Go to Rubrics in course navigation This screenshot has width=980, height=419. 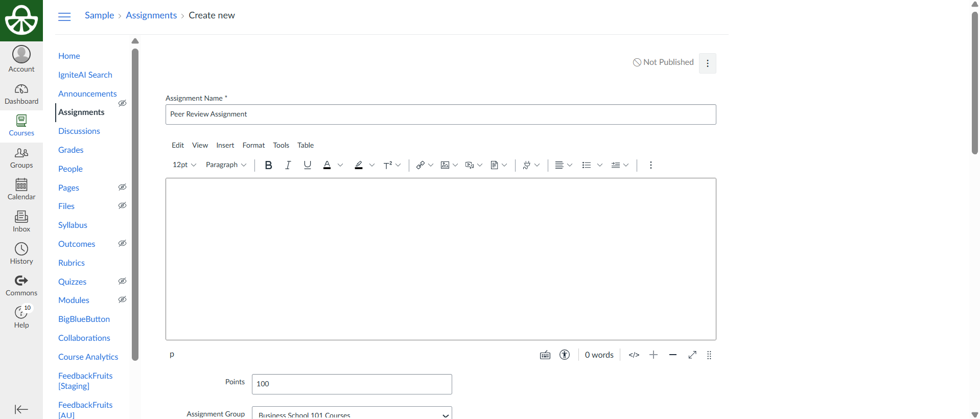click(72, 263)
